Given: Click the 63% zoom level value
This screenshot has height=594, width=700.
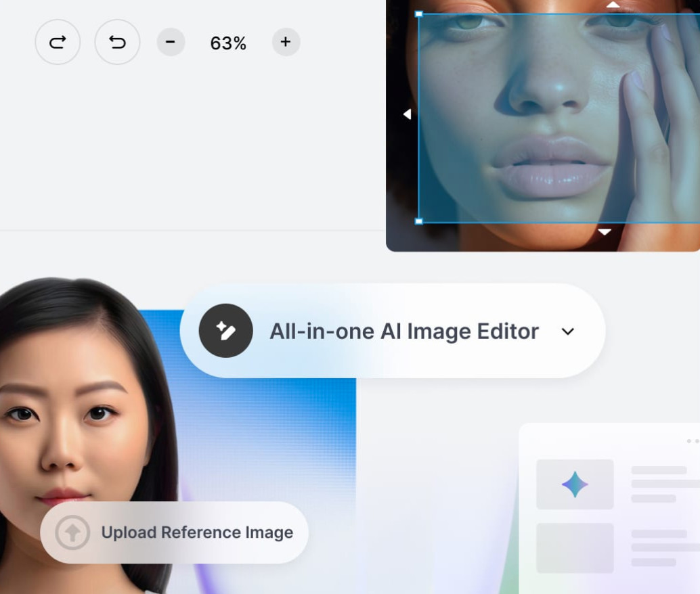Looking at the screenshot, I should coord(228,43).
